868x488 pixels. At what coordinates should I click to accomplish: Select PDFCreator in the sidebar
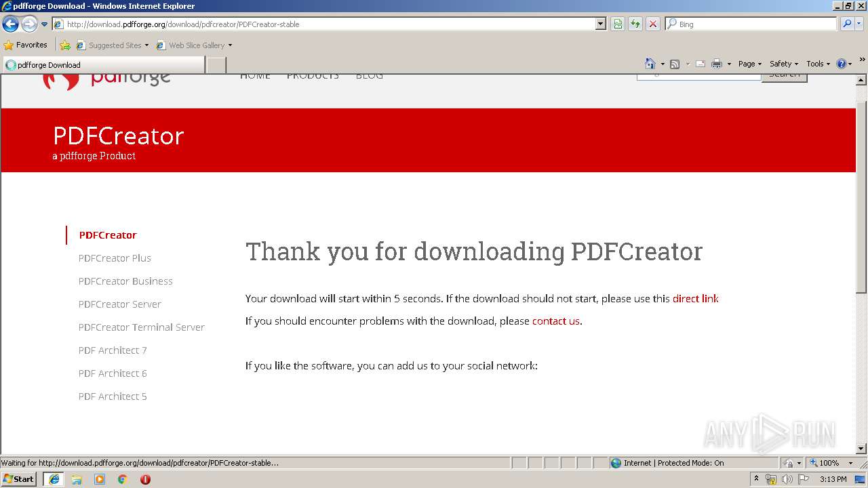(x=108, y=235)
